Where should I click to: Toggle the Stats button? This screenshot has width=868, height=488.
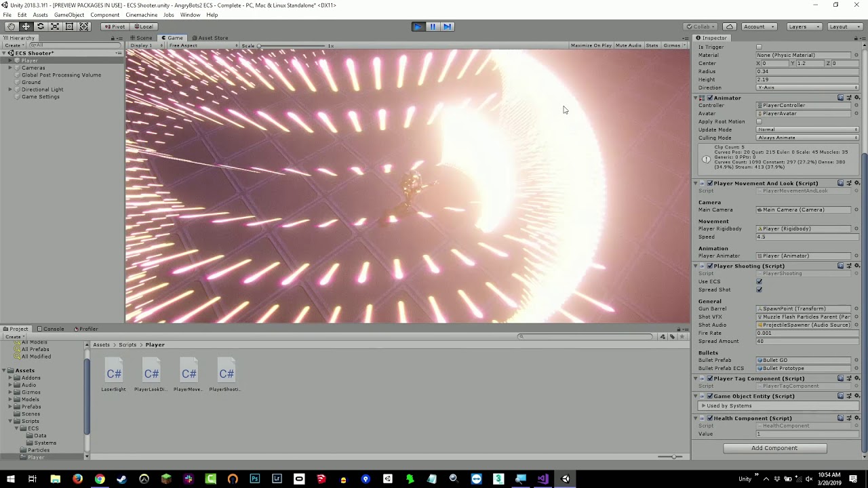(x=652, y=45)
